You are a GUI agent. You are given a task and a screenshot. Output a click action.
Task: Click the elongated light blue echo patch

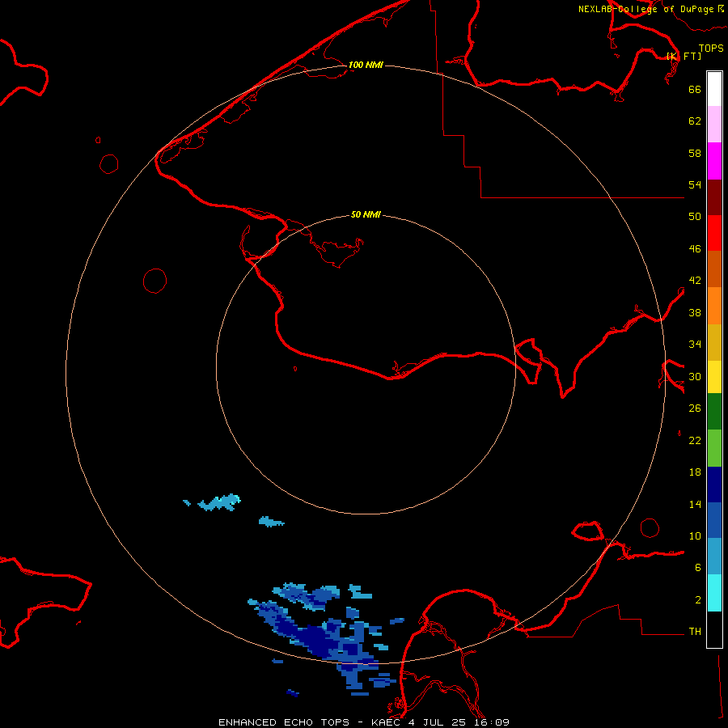pyautogui.click(x=218, y=503)
